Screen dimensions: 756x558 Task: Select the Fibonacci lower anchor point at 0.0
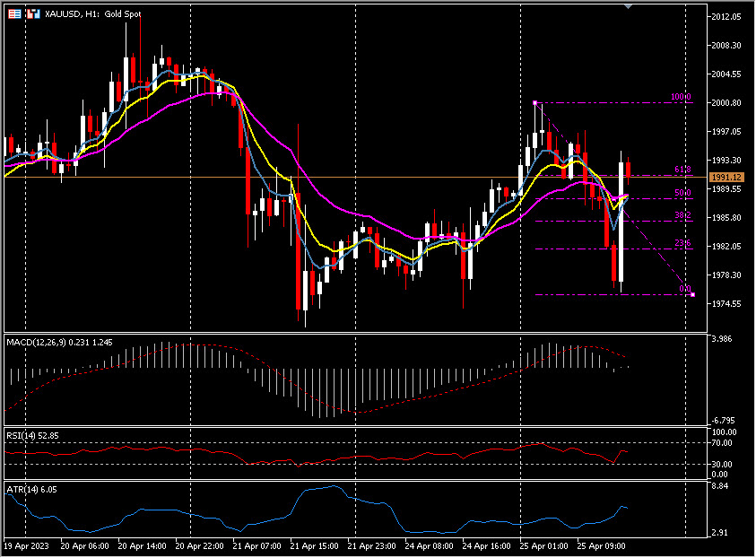[692, 295]
